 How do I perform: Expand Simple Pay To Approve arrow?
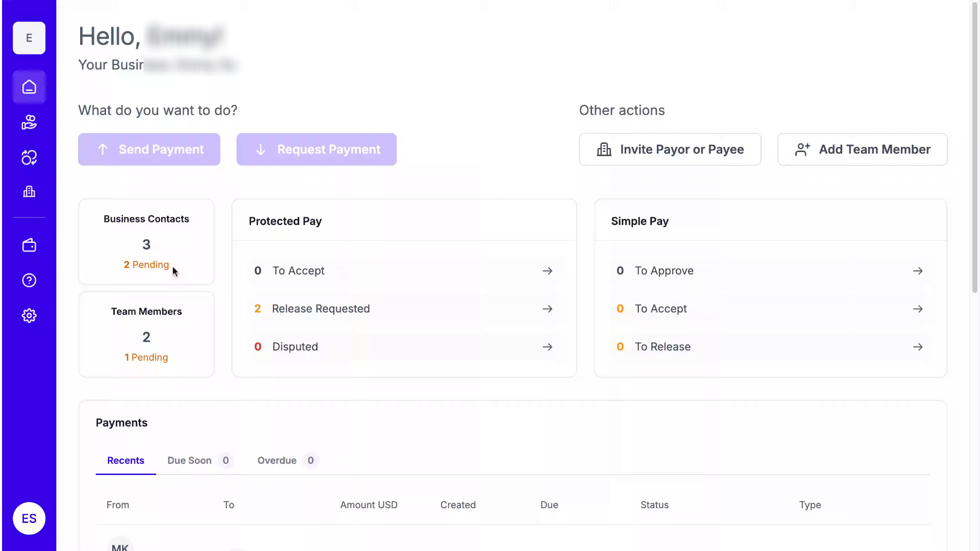click(917, 271)
